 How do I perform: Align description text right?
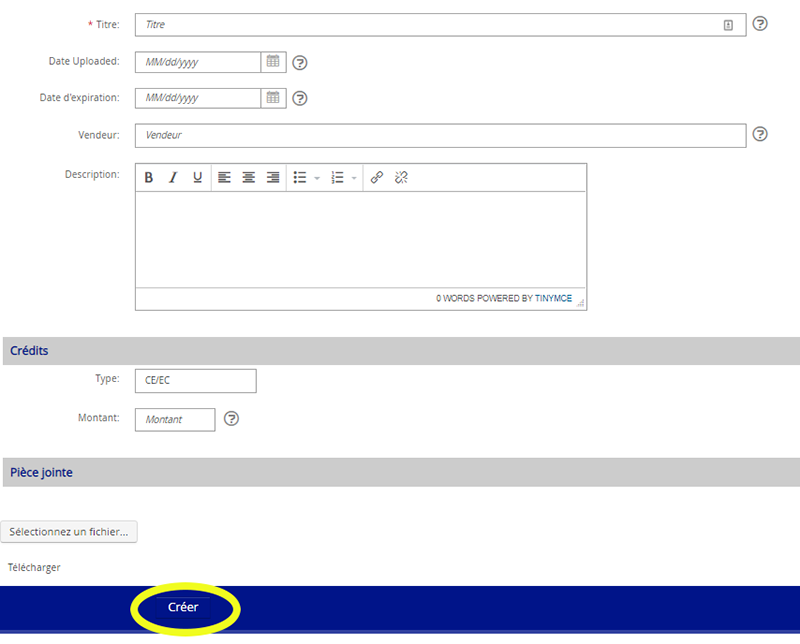click(x=273, y=177)
